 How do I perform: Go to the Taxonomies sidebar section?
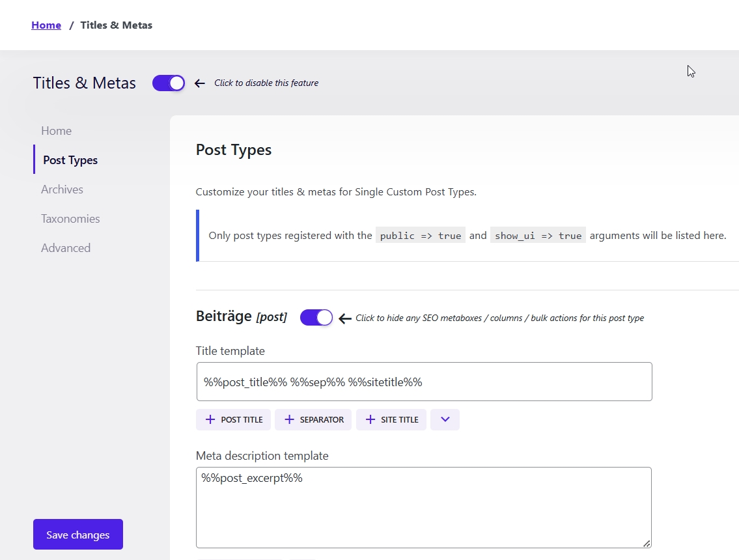click(x=70, y=219)
